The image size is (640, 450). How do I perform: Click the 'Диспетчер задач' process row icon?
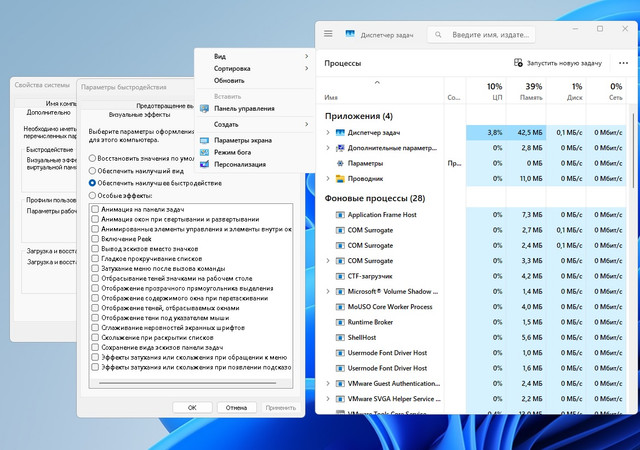340,133
